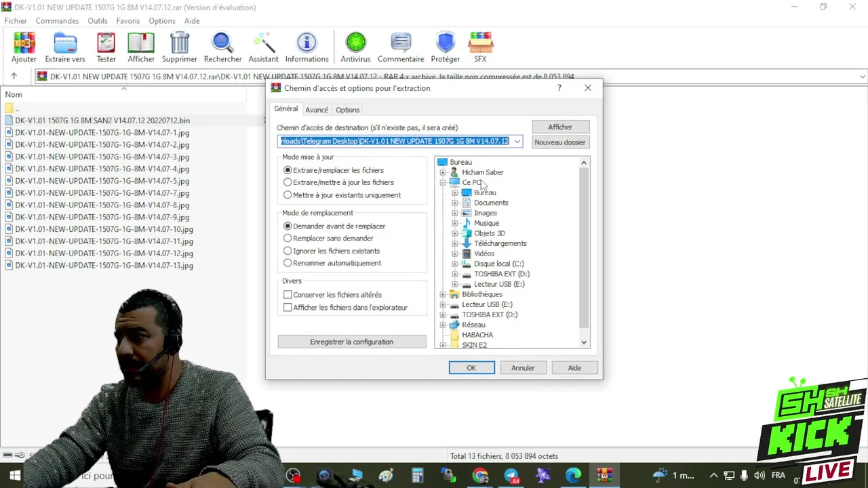Click the Afficher toolbar icon
This screenshot has width=868, height=488.
pyautogui.click(x=141, y=47)
